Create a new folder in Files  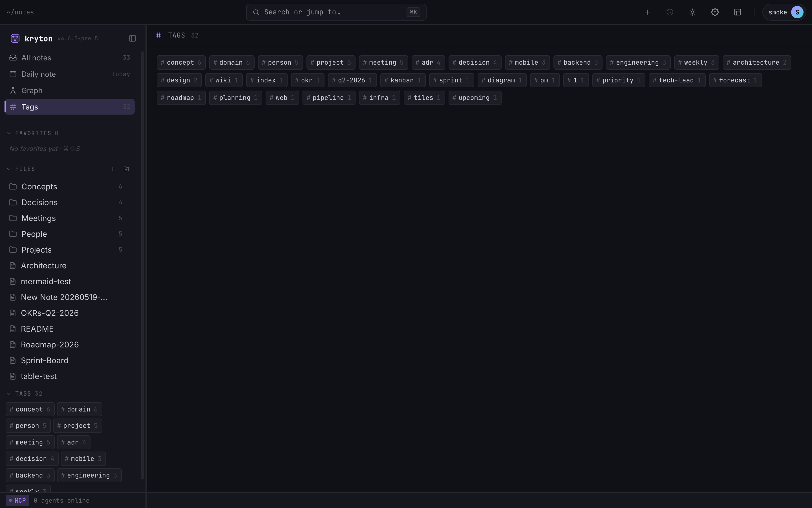[126, 169]
